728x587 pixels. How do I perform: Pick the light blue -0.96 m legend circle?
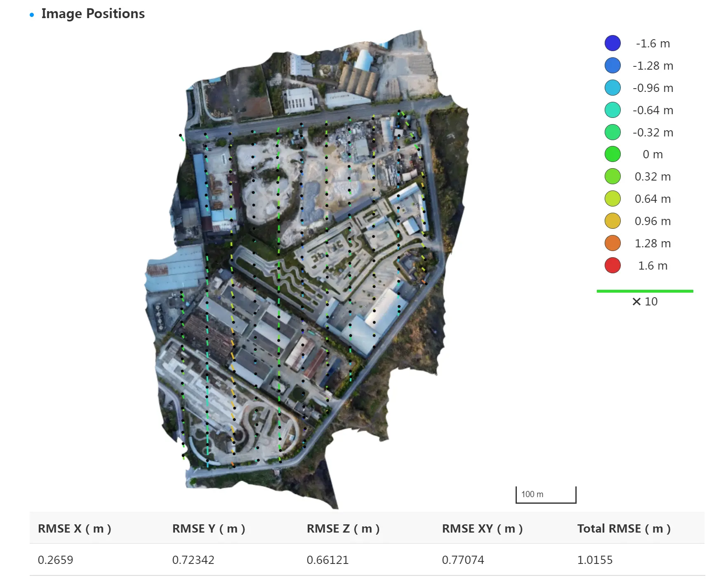[x=613, y=88]
